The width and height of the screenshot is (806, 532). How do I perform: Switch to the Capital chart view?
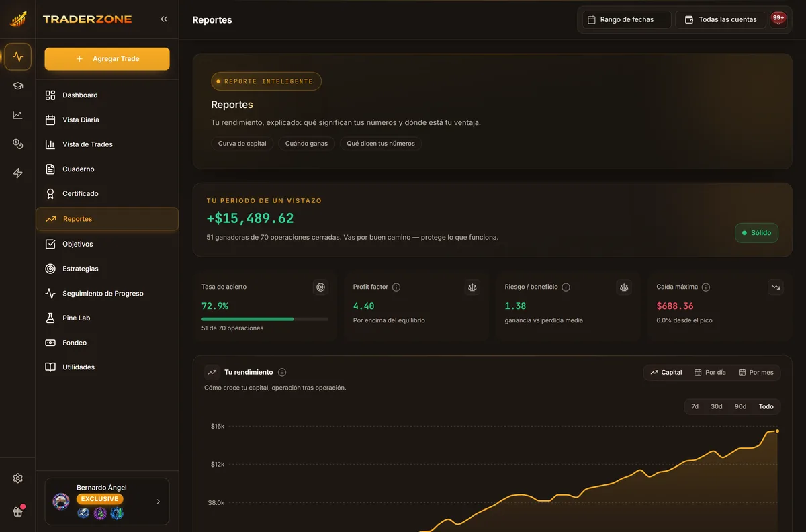click(666, 372)
